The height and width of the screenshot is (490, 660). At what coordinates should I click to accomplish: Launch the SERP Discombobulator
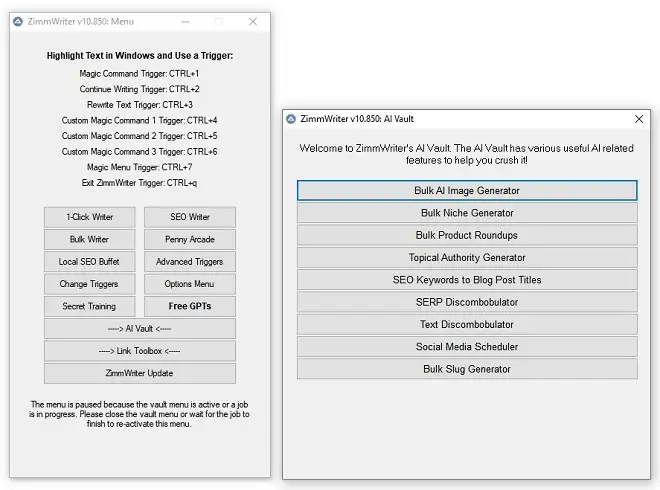coord(467,302)
